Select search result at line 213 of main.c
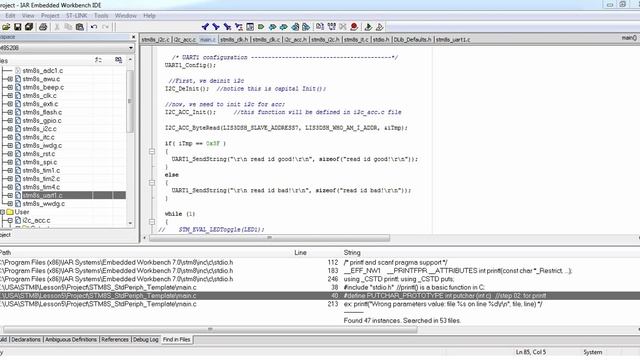640x360 pixels. tap(320, 304)
